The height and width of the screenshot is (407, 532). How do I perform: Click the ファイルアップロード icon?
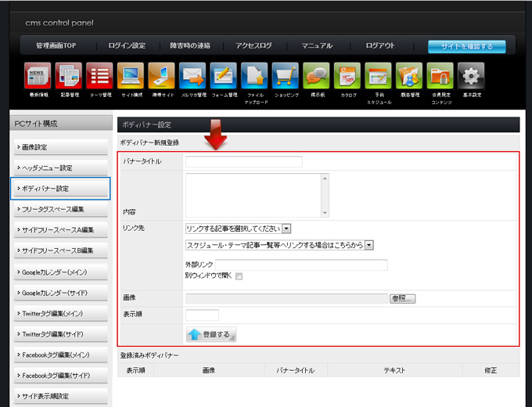tap(254, 76)
